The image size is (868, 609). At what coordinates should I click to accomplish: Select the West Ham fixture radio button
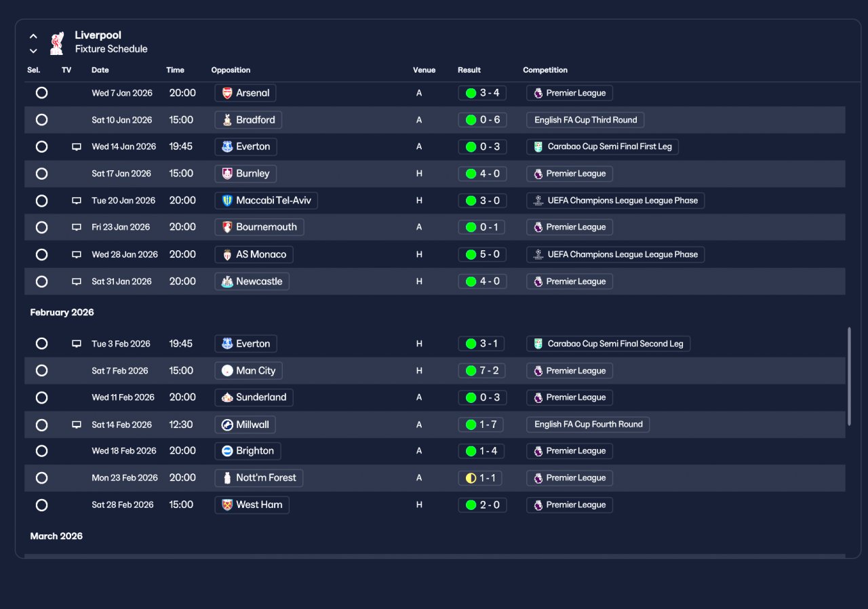(x=41, y=505)
